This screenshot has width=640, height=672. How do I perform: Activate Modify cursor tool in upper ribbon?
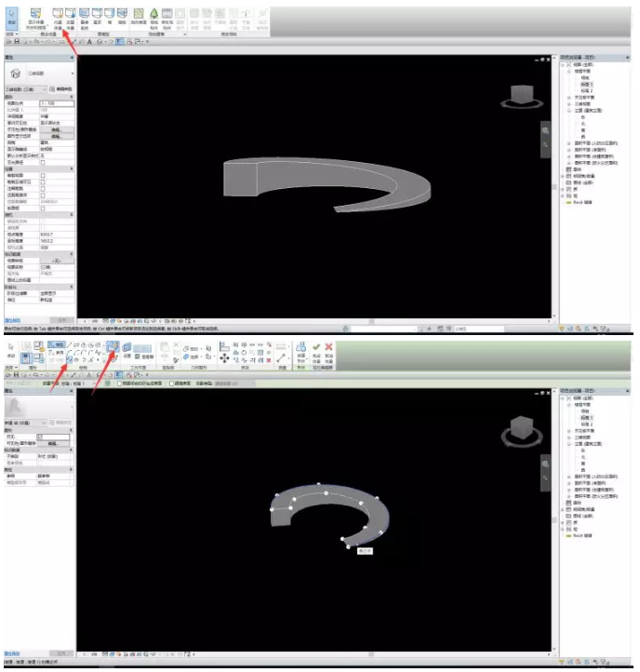[x=11, y=17]
